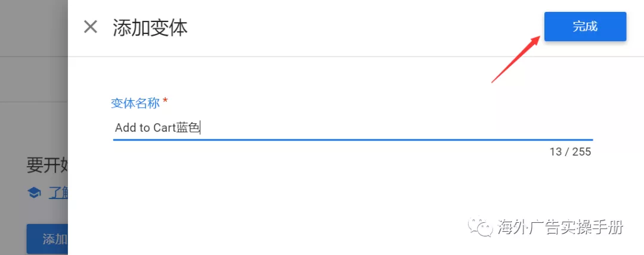Click the 变体名称 field label
Image resolution: width=644 pixels, height=255 pixels.
(x=135, y=103)
